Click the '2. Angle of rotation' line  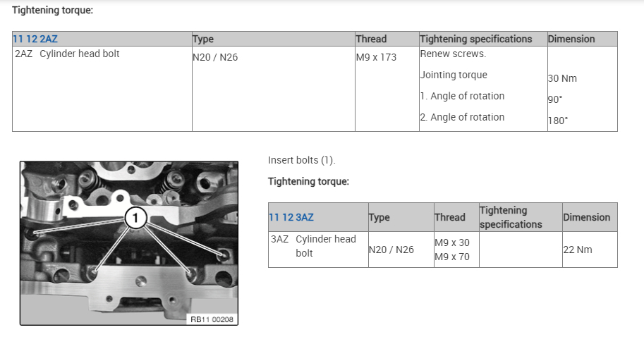click(x=462, y=117)
